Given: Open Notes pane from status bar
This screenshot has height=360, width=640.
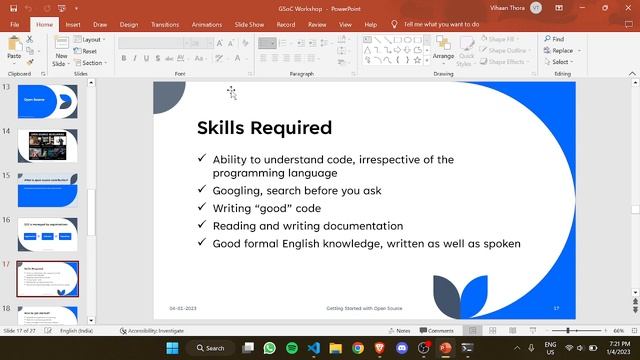Looking at the screenshot, I should (x=399, y=331).
